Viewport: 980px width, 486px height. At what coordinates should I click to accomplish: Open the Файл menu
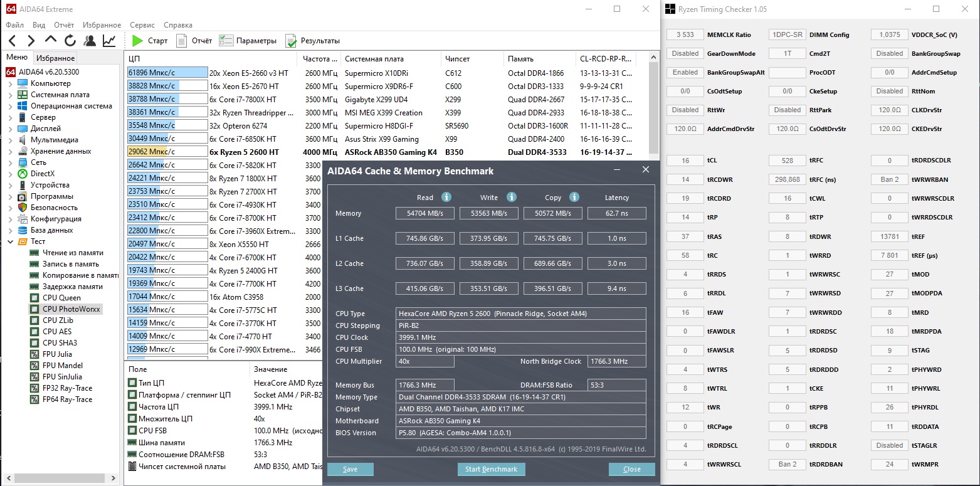(x=14, y=25)
